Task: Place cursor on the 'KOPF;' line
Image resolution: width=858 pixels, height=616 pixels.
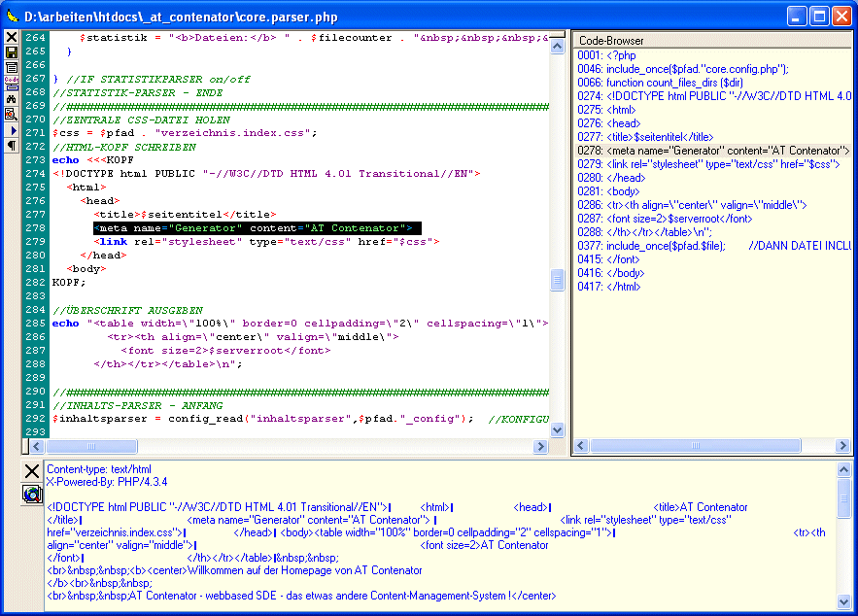Action: 69,283
